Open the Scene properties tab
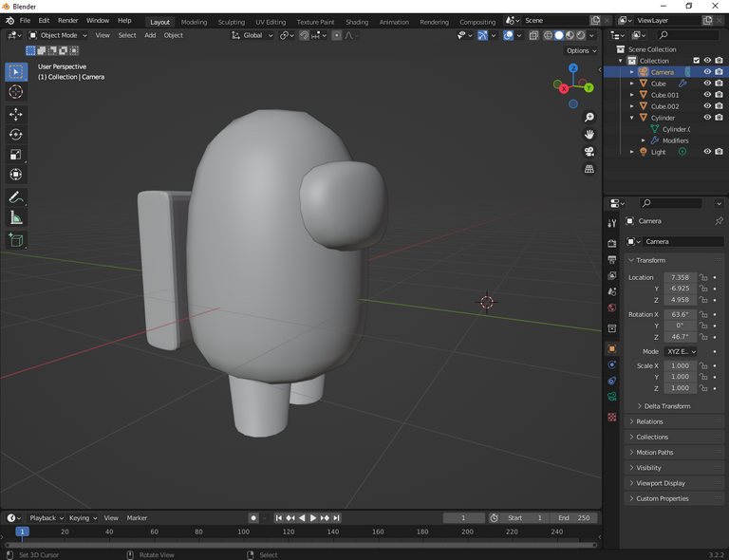Image resolution: width=729 pixels, height=560 pixels. (612, 291)
